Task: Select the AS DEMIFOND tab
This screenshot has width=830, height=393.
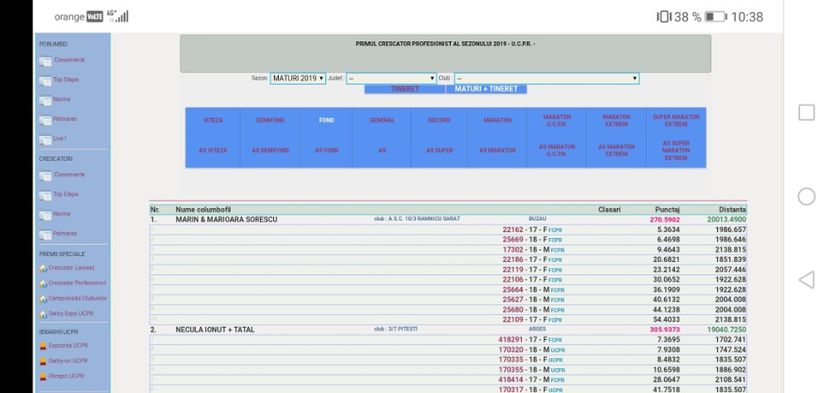Action: pyautogui.click(x=270, y=150)
